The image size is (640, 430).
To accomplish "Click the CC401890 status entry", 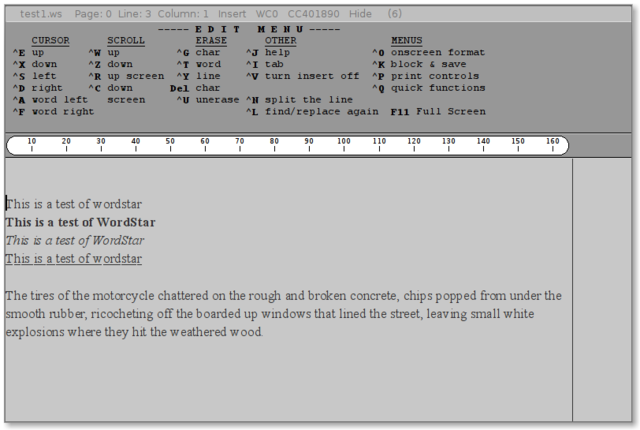I will pyautogui.click(x=313, y=14).
